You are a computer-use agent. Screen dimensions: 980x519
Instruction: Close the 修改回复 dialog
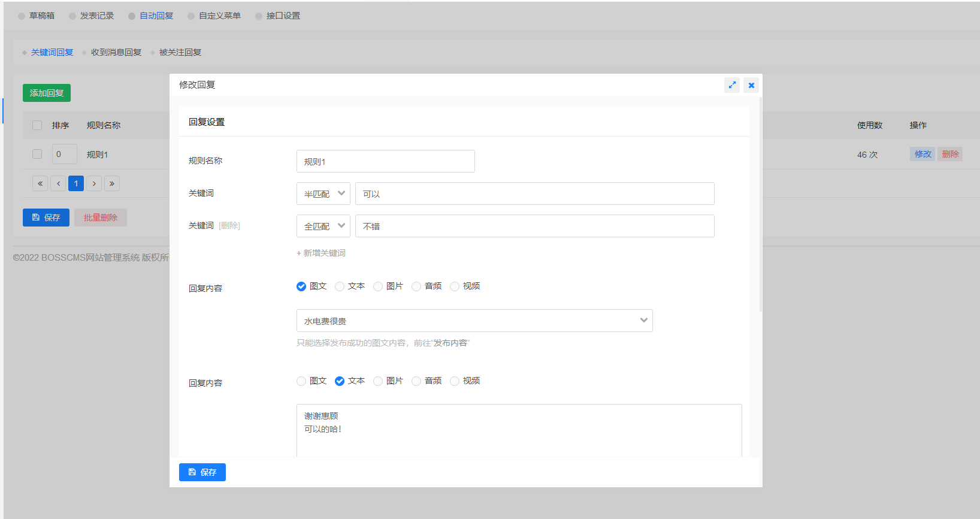[x=751, y=85]
